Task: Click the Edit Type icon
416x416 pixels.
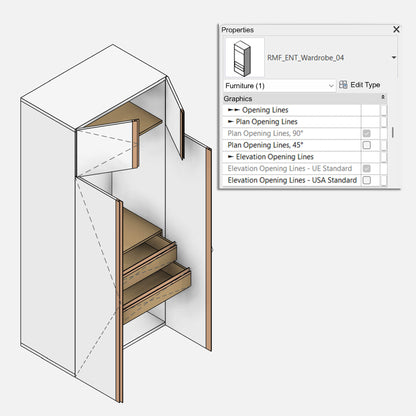Action: click(x=343, y=85)
